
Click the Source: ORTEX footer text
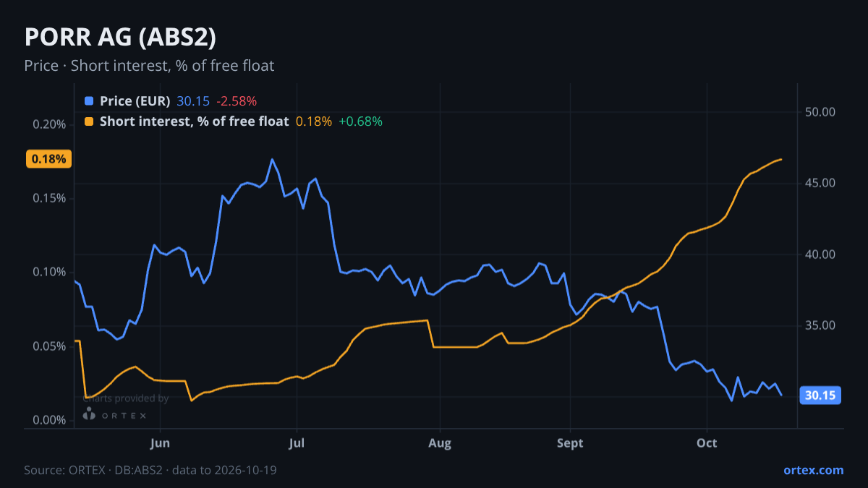pos(150,470)
